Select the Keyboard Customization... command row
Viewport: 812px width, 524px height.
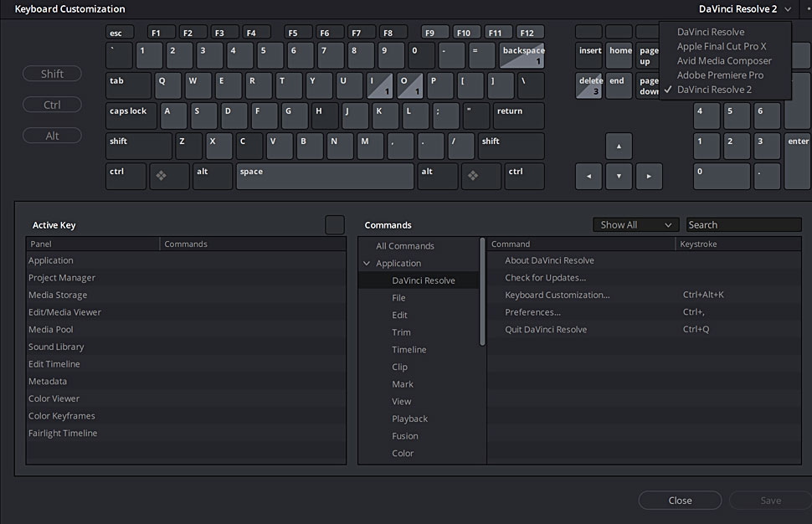tap(645, 295)
